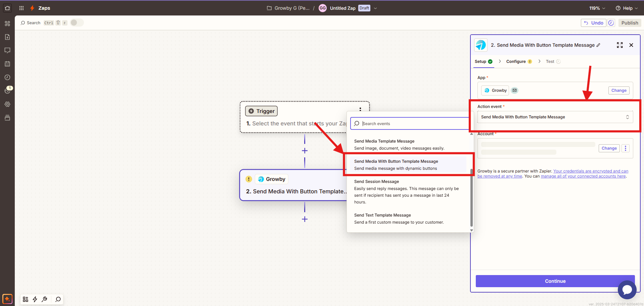Open the account three-dot options menu
The width and height of the screenshot is (644, 306).
[626, 148]
